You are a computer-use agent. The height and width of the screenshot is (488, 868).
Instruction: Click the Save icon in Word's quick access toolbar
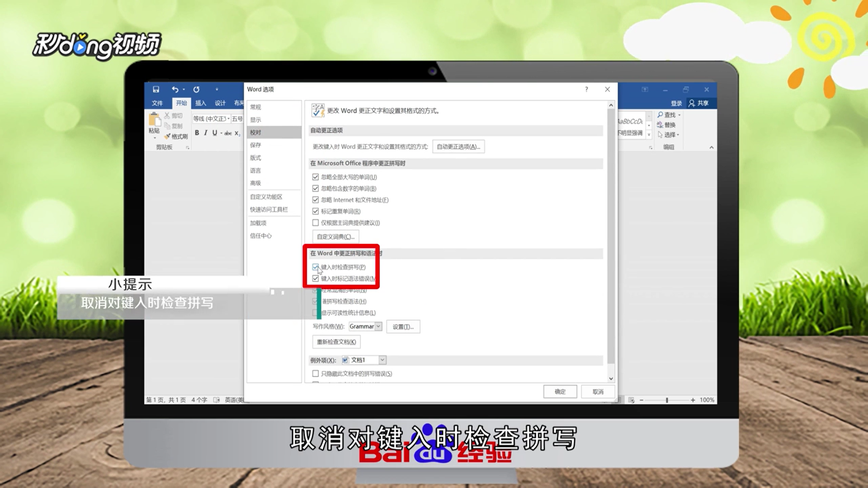coord(156,89)
